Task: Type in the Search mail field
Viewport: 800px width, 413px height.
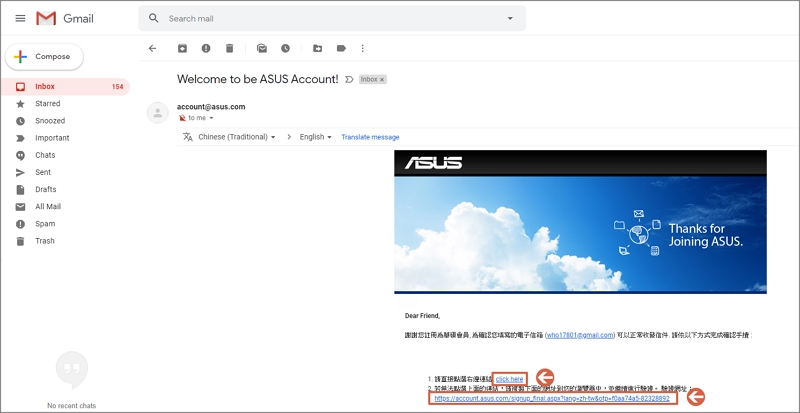Action: pos(332,18)
